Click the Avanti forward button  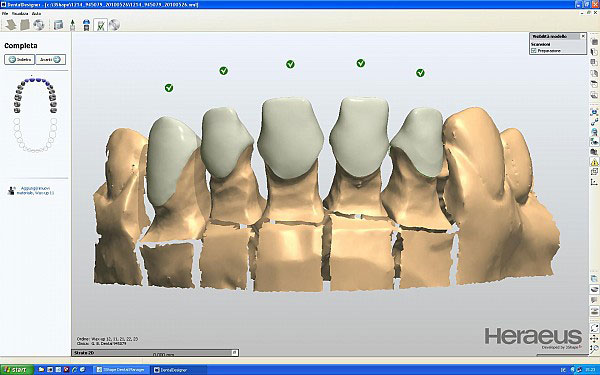(51, 60)
